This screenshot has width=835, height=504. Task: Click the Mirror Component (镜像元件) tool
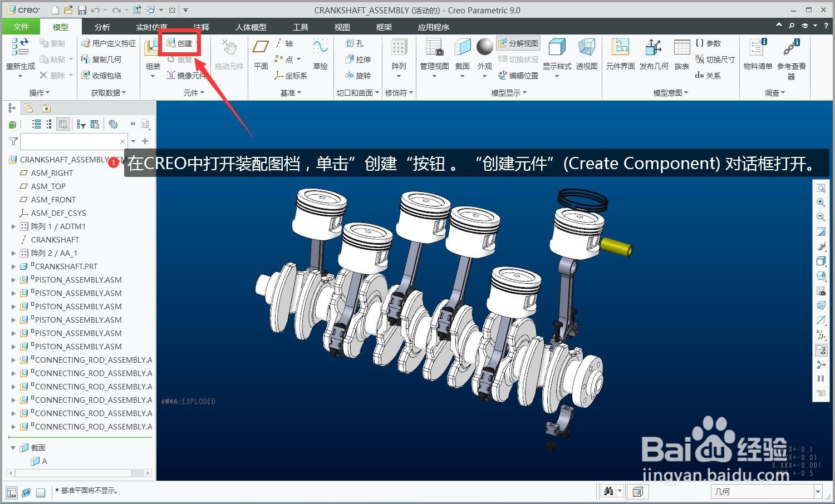click(185, 76)
